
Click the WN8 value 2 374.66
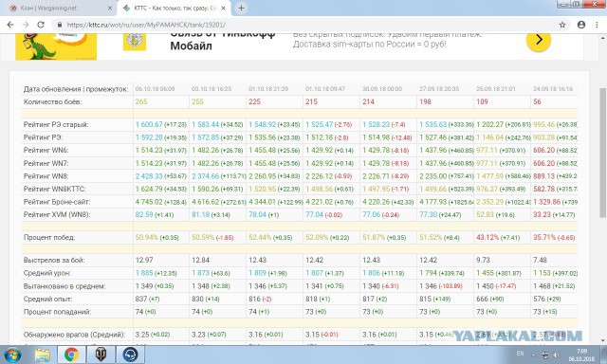[206, 176]
